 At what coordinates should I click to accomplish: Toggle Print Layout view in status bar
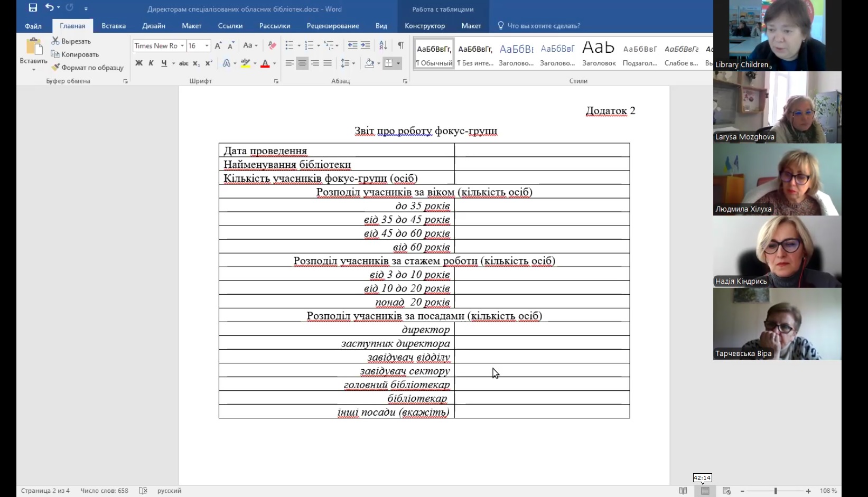[x=705, y=491]
